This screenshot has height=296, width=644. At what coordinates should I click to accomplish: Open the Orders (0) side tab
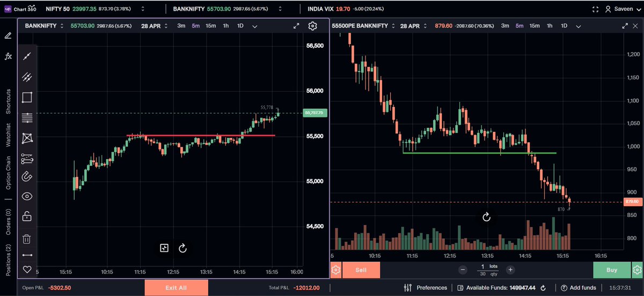(x=8, y=222)
